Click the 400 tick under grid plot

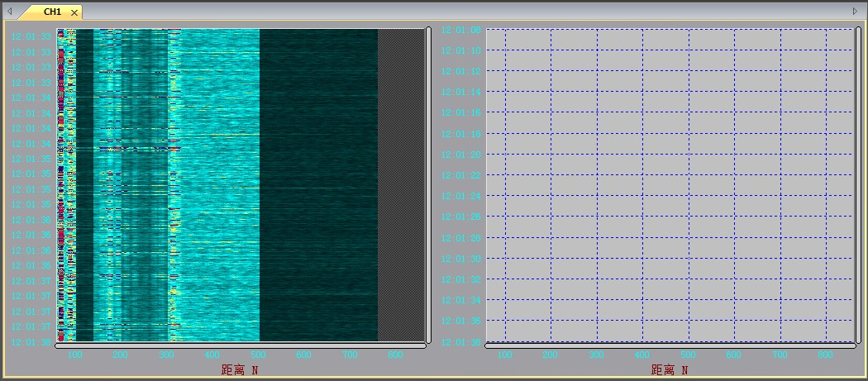click(x=642, y=355)
